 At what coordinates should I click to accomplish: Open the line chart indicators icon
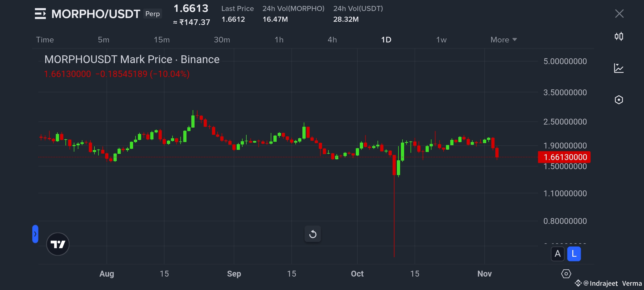point(619,68)
